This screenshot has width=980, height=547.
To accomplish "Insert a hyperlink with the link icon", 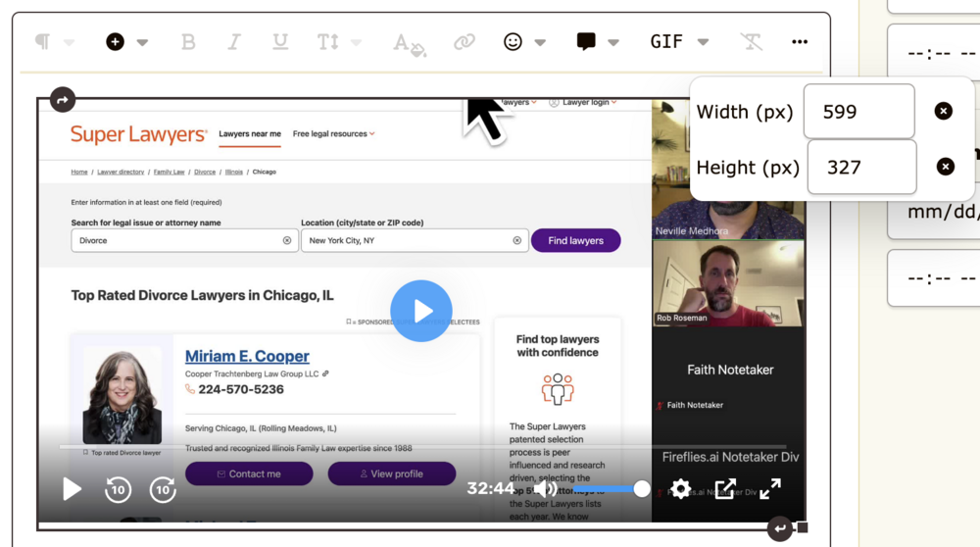I will (x=465, y=42).
